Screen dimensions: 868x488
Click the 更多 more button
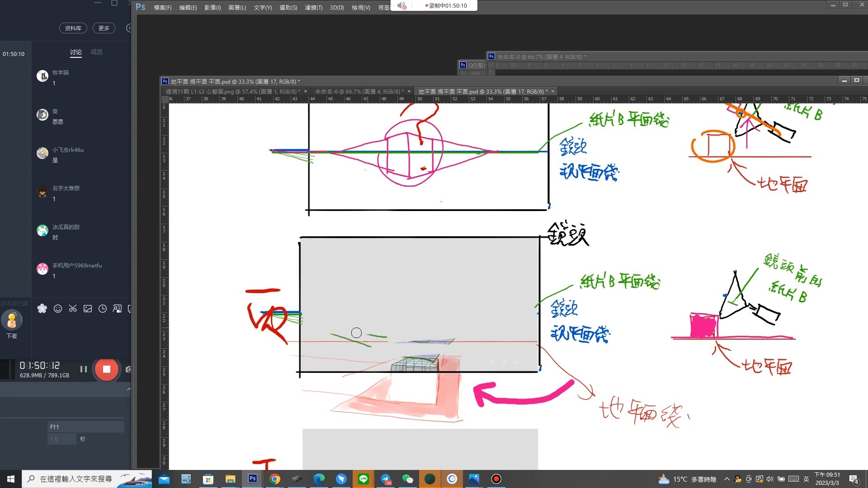click(x=104, y=28)
